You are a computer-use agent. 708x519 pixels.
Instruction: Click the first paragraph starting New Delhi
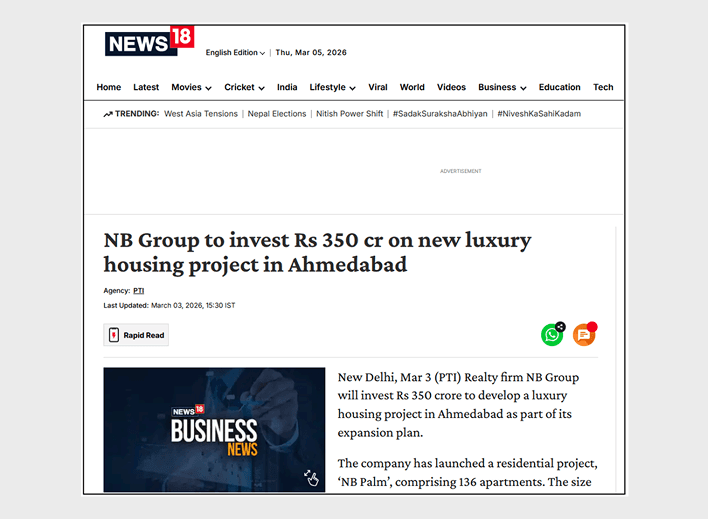458,405
